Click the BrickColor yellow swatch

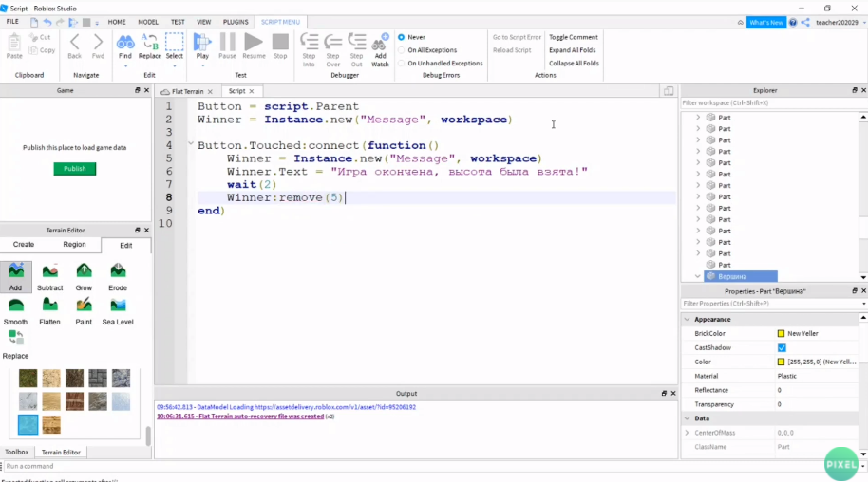pyautogui.click(x=781, y=334)
